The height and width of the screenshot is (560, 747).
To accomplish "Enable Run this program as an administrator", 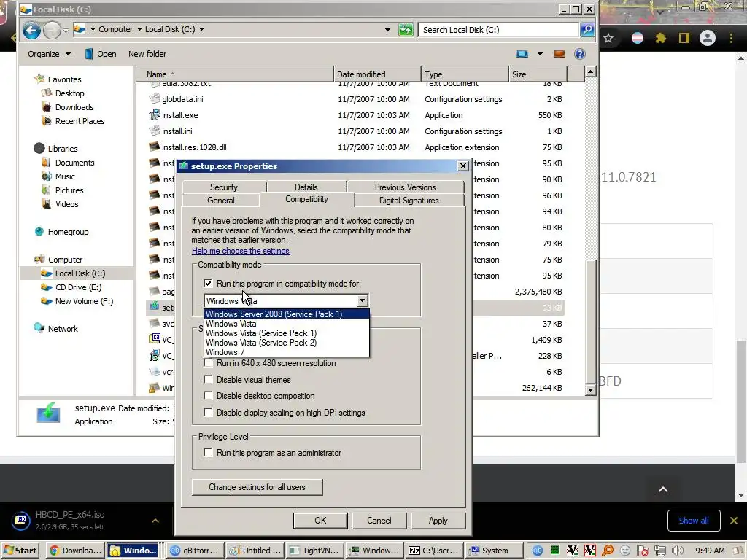I will click(x=208, y=452).
